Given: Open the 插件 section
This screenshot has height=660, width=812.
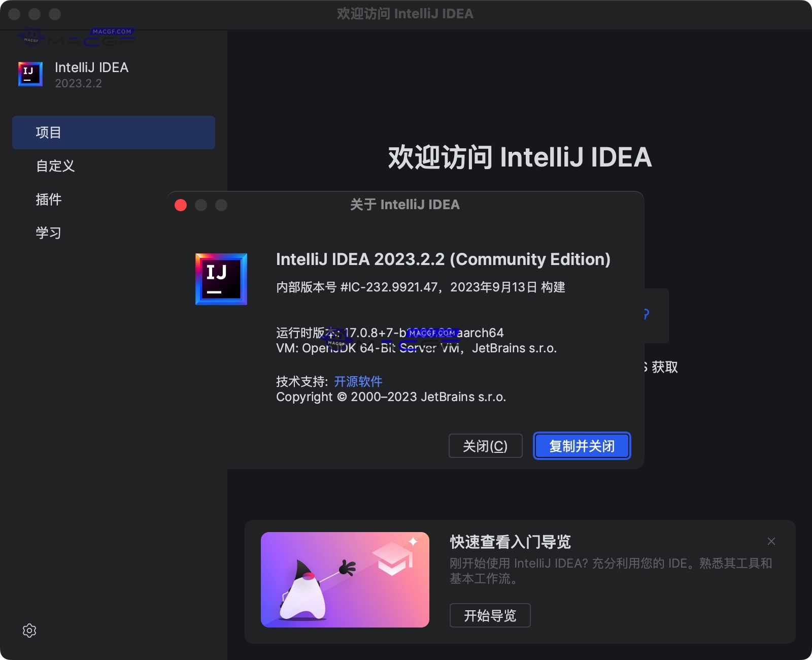Looking at the screenshot, I should coord(48,199).
